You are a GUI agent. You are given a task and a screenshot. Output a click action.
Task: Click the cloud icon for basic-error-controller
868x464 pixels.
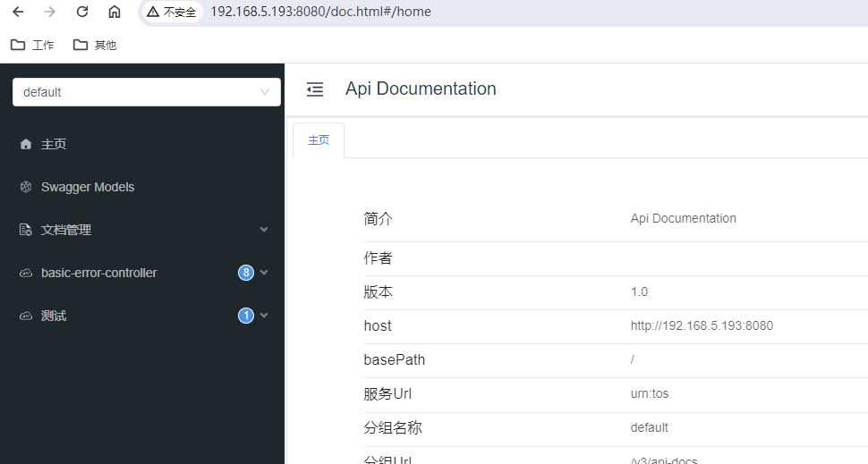(25, 273)
